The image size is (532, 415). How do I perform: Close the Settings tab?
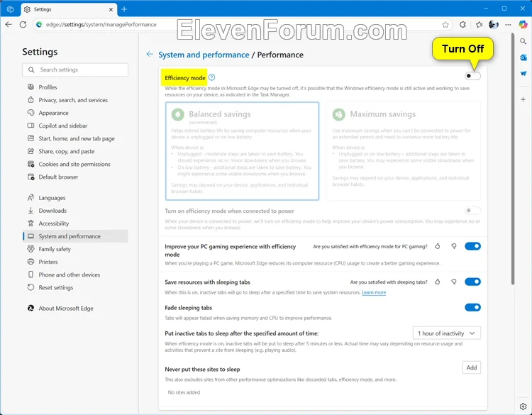[111, 9]
